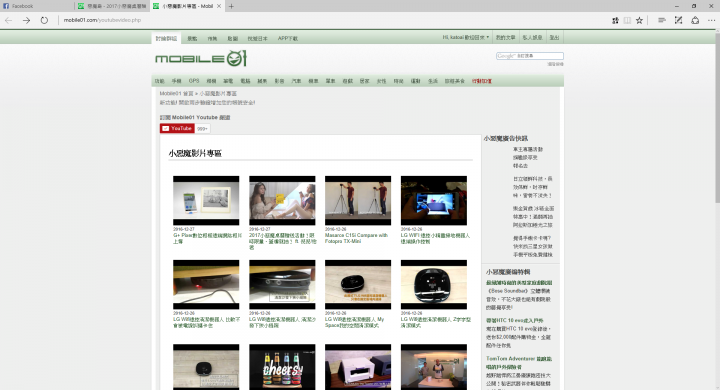720x390 pixels.
Task: Click 登出 to log out
Action: pyautogui.click(x=554, y=38)
